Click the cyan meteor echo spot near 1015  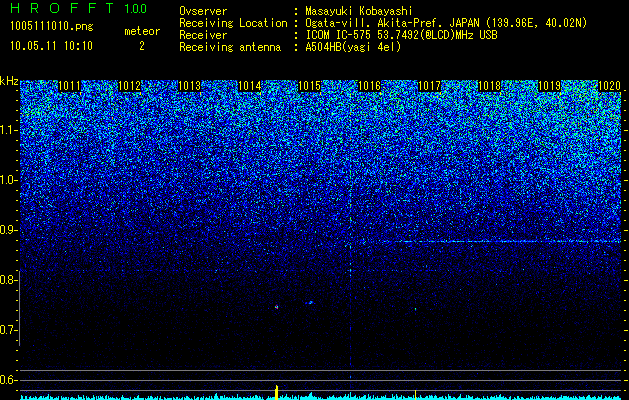pos(310,302)
